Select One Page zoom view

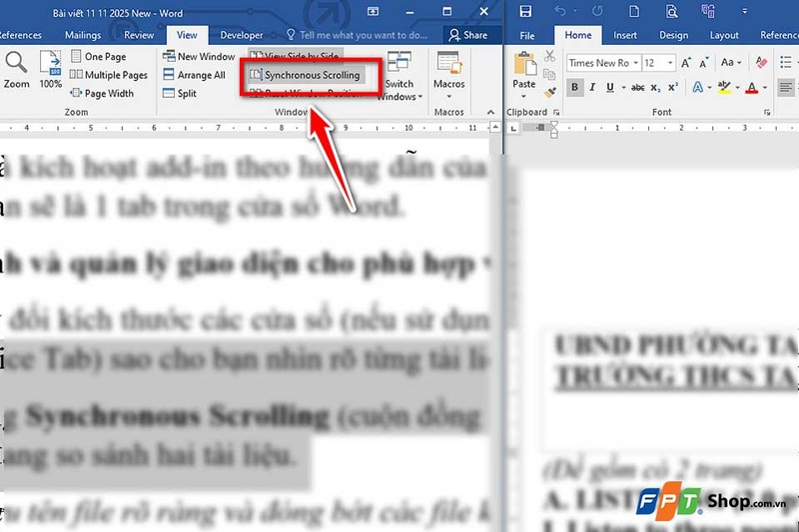(98, 57)
